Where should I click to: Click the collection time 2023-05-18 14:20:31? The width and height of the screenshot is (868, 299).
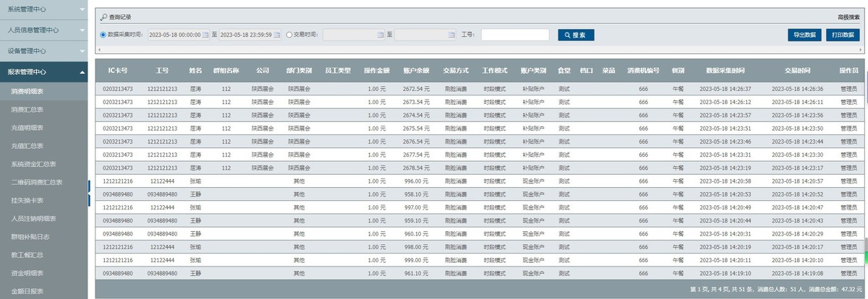pyautogui.click(x=725, y=233)
